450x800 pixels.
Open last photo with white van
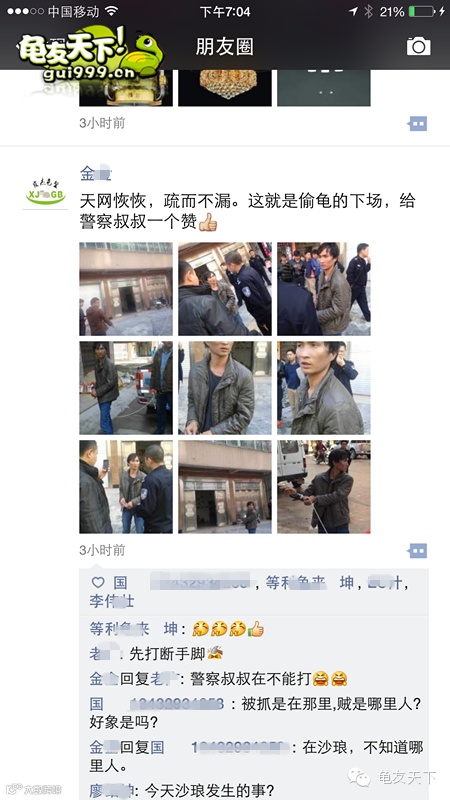[324, 487]
